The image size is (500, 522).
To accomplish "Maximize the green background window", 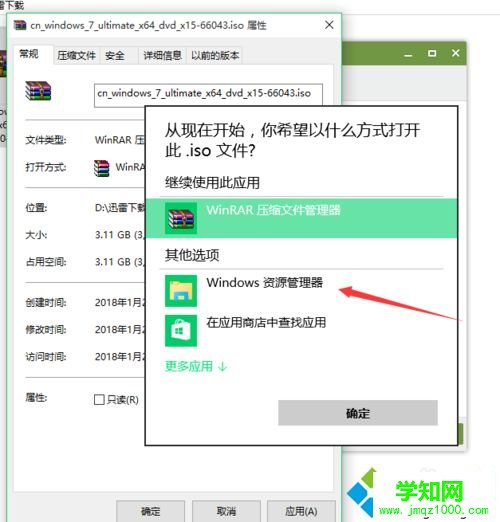I will (432, 53).
